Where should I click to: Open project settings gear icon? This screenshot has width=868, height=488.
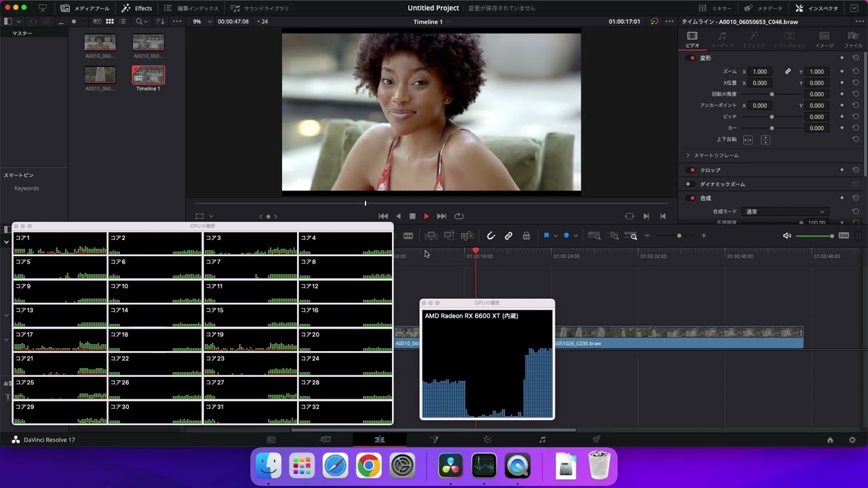click(852, 440)
